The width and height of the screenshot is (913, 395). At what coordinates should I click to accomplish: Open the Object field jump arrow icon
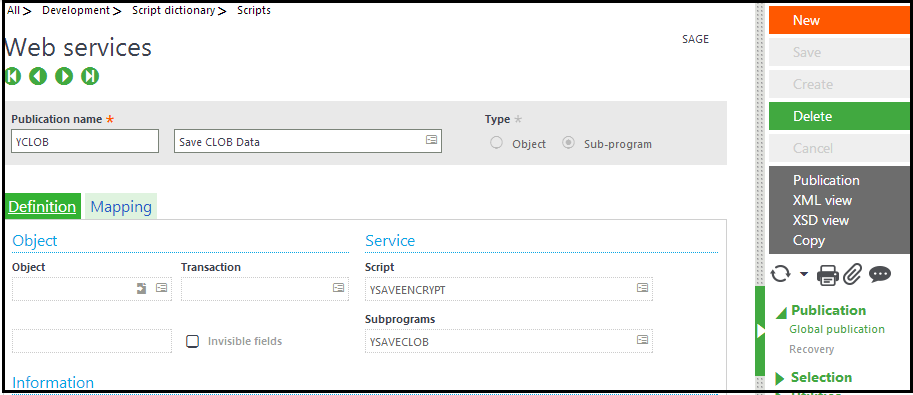(141, 288)
